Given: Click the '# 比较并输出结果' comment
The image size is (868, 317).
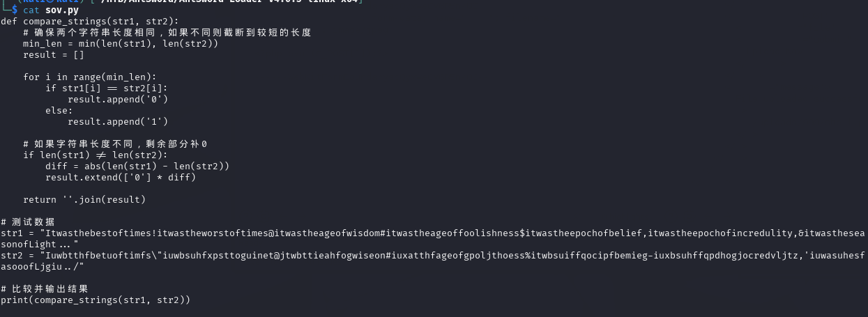Looking at the screenshot, I should [44, 288].
